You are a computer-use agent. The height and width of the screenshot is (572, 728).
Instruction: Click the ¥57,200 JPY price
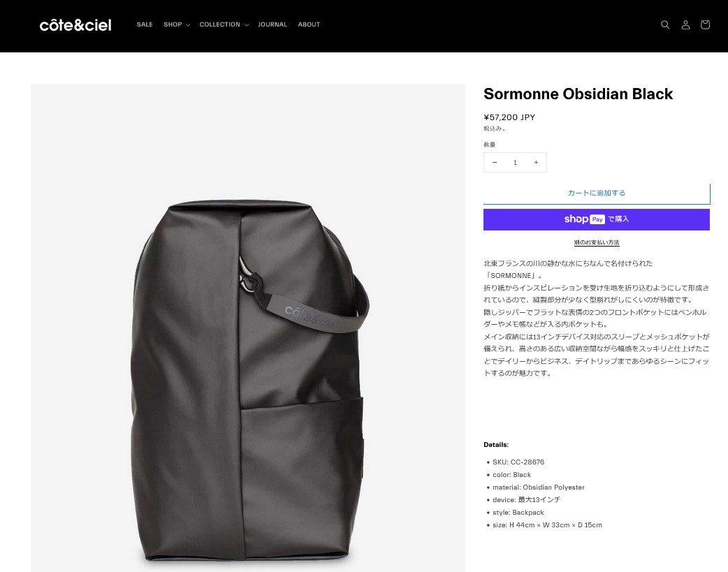[x=509, y=117]
